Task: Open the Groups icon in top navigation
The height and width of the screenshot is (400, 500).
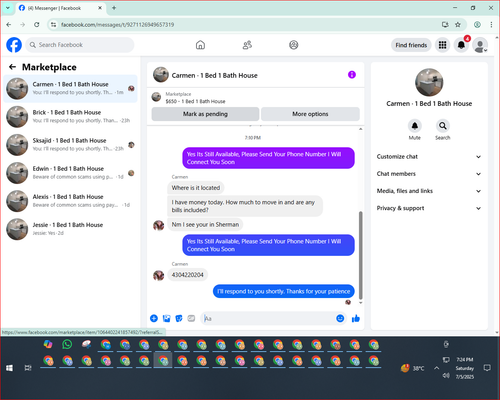Action: point(294,45)
